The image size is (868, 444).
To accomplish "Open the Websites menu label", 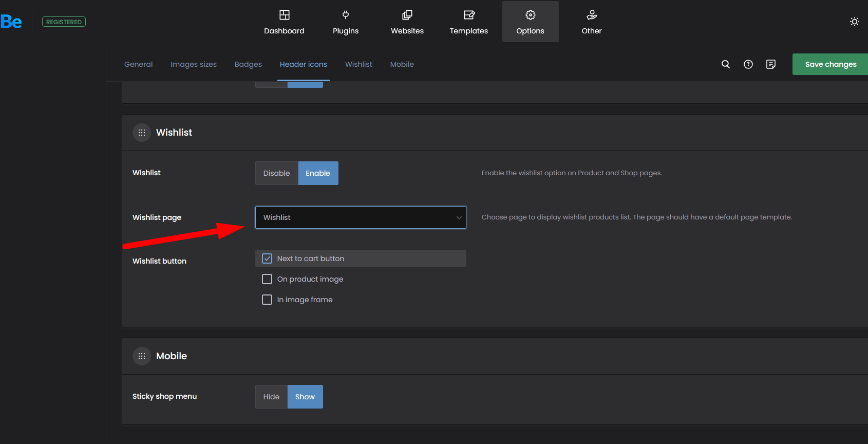I will click(x=407, y=31).
